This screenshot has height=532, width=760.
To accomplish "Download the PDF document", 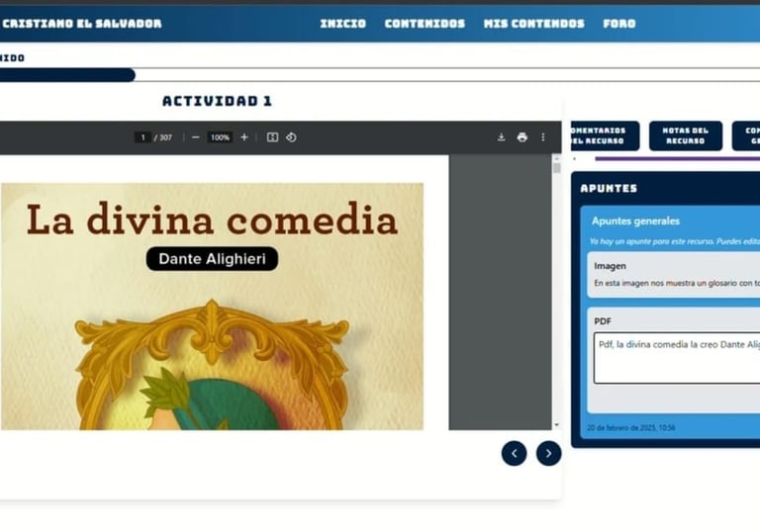I will (x=501, y=137).
